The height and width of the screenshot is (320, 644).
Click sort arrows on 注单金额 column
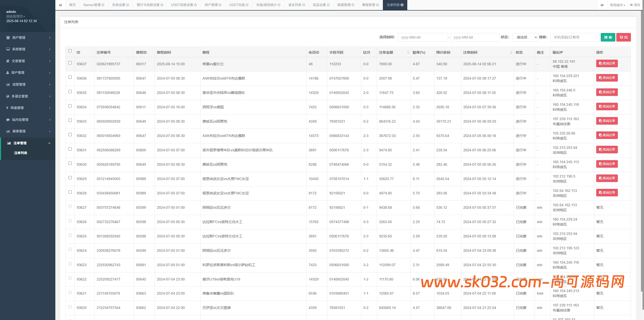(408, 52)
